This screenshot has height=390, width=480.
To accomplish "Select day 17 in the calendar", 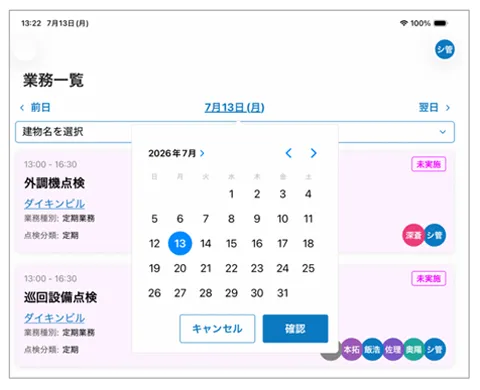I will click(283, 243).
